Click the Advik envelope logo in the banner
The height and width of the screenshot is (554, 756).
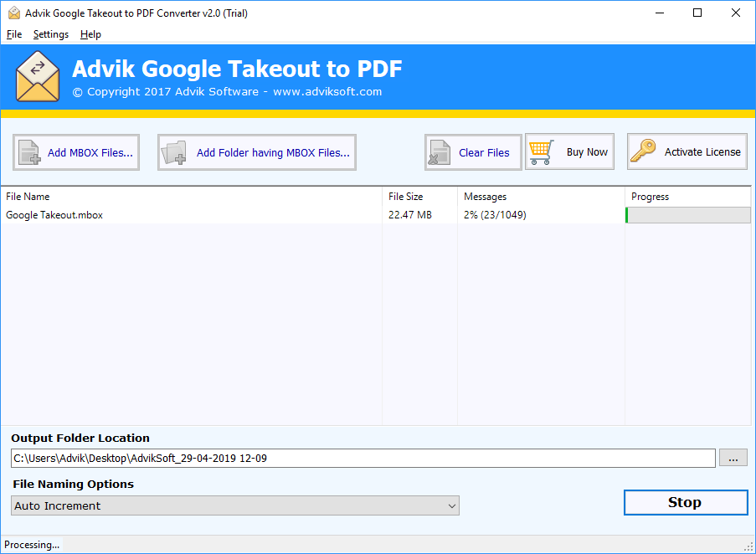pos(38,77)
